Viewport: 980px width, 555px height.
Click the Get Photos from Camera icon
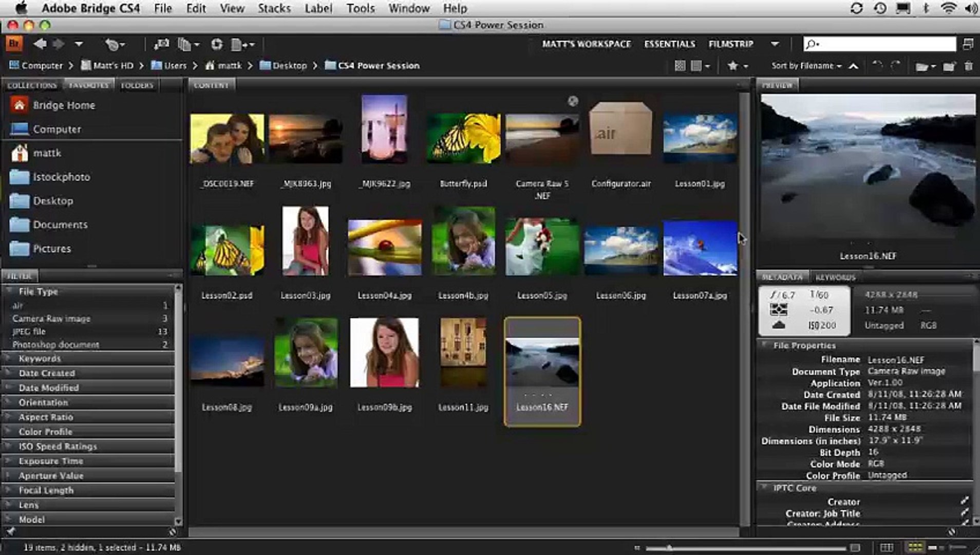click(161, 44)
